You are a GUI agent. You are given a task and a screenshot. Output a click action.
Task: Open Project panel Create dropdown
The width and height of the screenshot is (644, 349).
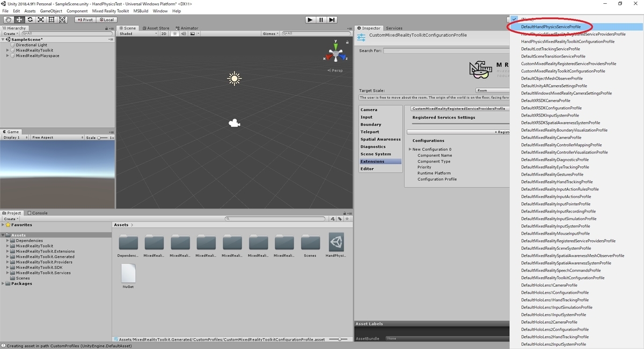(11, 219)
